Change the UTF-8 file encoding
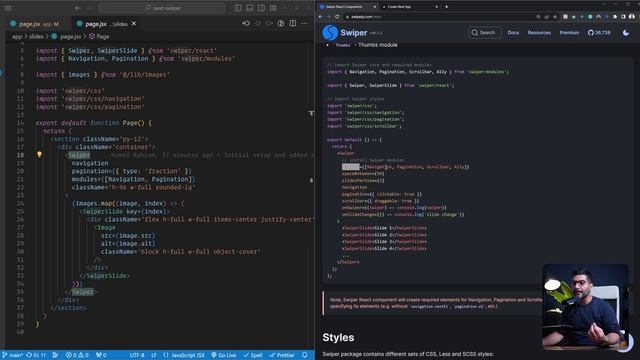Viewport: 640px width, 360px height. (137, 355)
